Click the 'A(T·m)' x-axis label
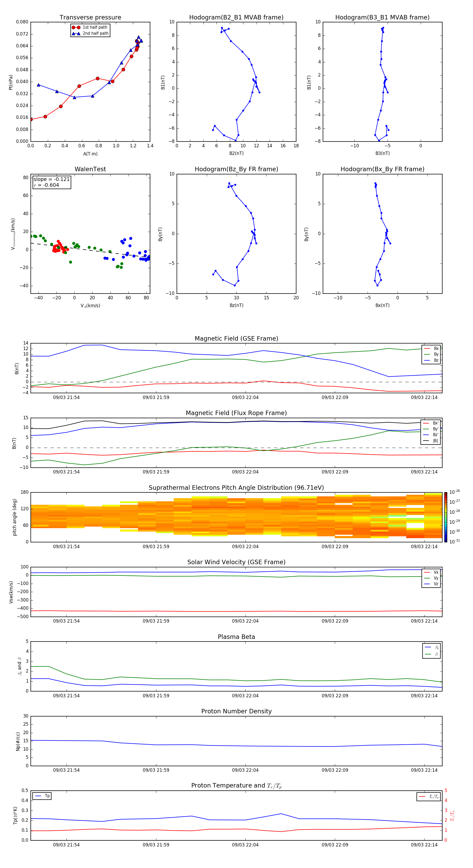Screen dimensions: 473x868 pos(90,154)
